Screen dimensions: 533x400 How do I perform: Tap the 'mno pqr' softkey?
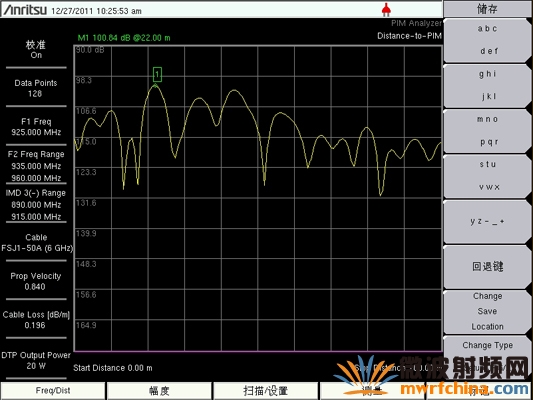coord(487,131)
